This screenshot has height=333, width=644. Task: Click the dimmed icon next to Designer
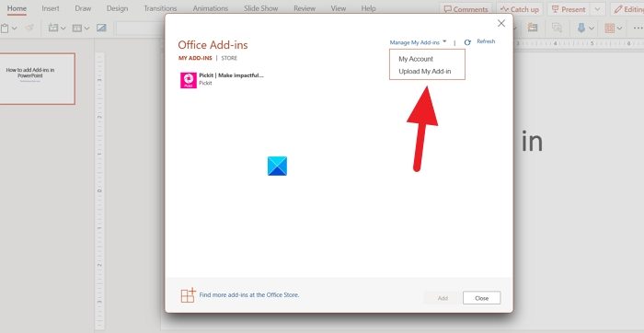pos(557,28)
